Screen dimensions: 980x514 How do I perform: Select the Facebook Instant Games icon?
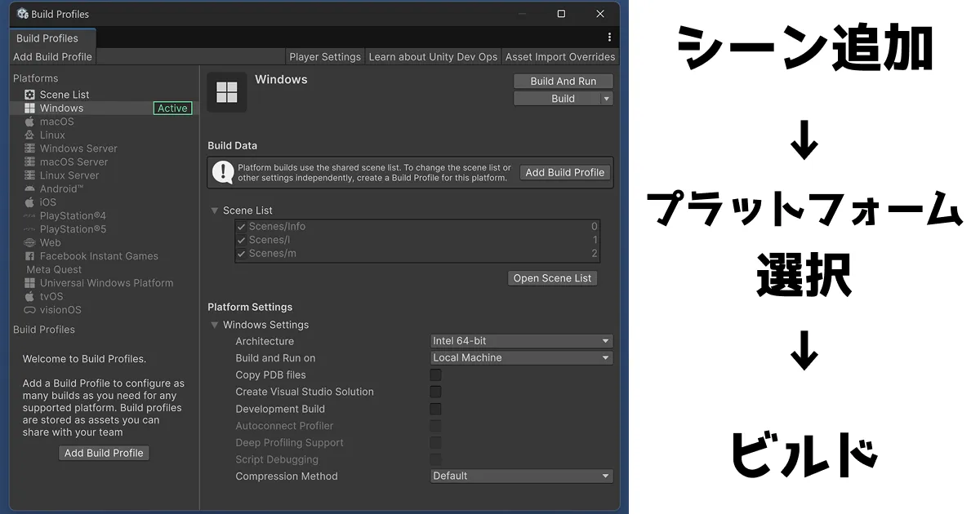click(x=29, y=256)
